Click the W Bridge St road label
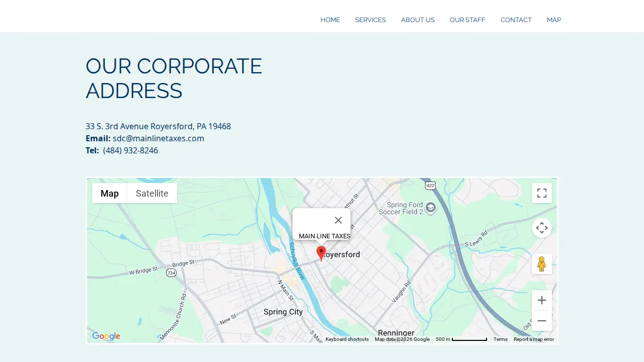Image resolution: width=644 pixels, height=362 pixels. [143, 271]
